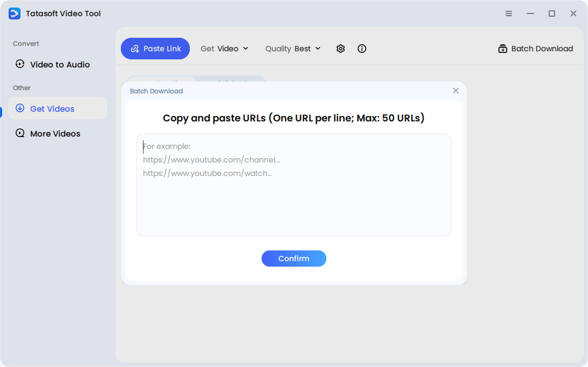Start a Batch Download
588x367 pixels.
535,49
